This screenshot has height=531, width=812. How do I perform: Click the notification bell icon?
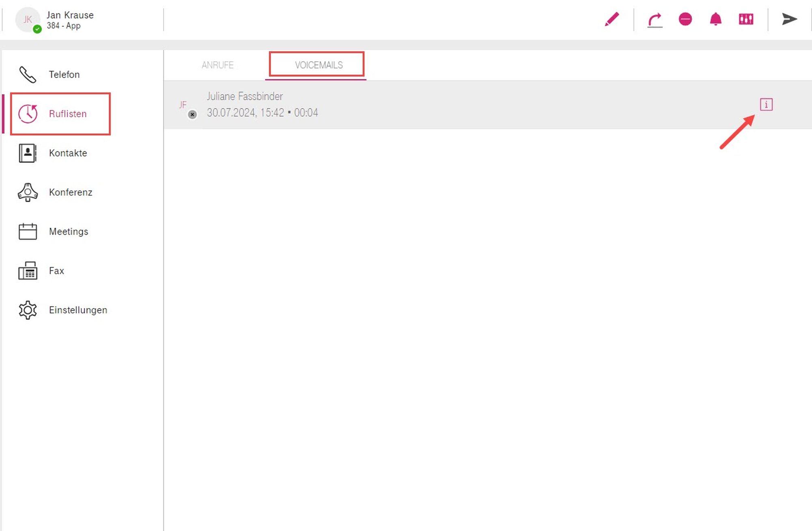point(716,19)
